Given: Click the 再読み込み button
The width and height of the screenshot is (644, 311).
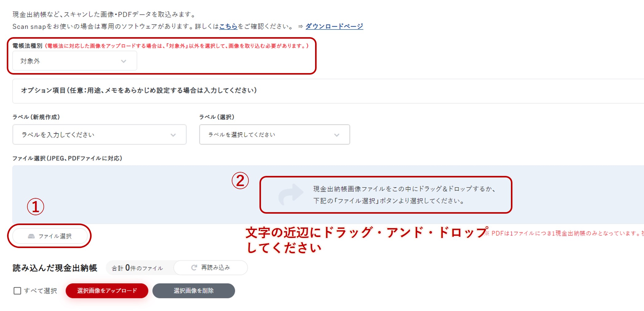Looking at the screenshot, I should [211, 268].
